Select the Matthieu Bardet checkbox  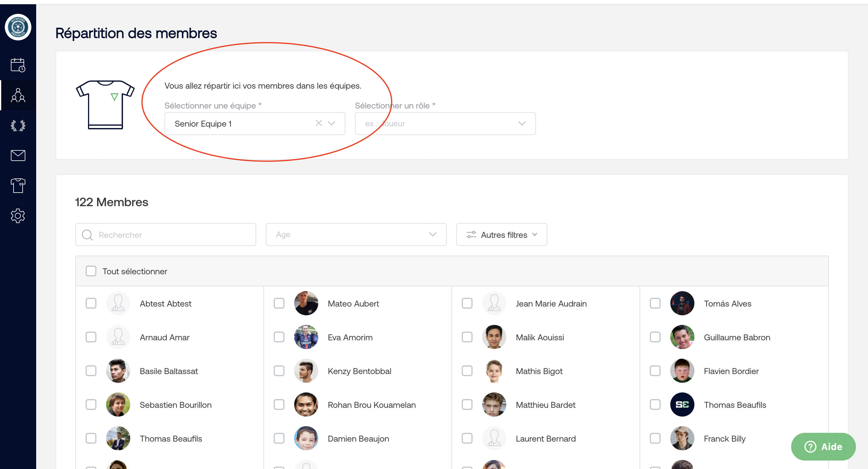pos(467,404)
